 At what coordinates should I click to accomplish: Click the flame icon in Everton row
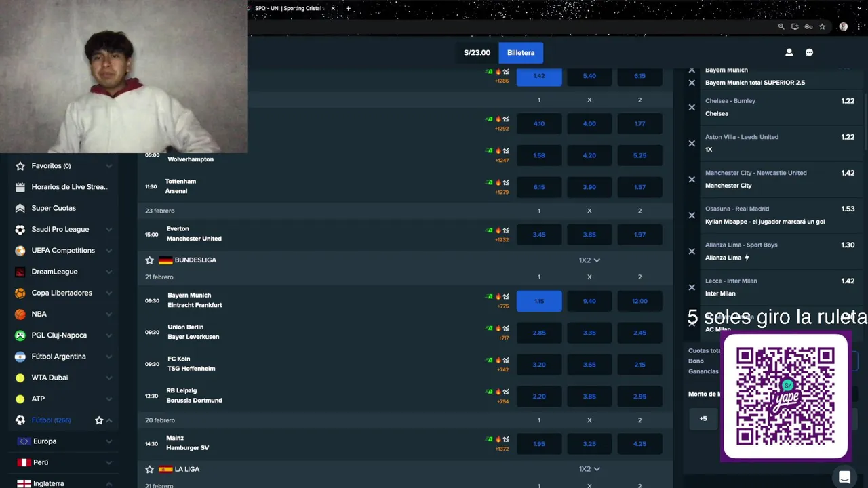pos(498,230)
